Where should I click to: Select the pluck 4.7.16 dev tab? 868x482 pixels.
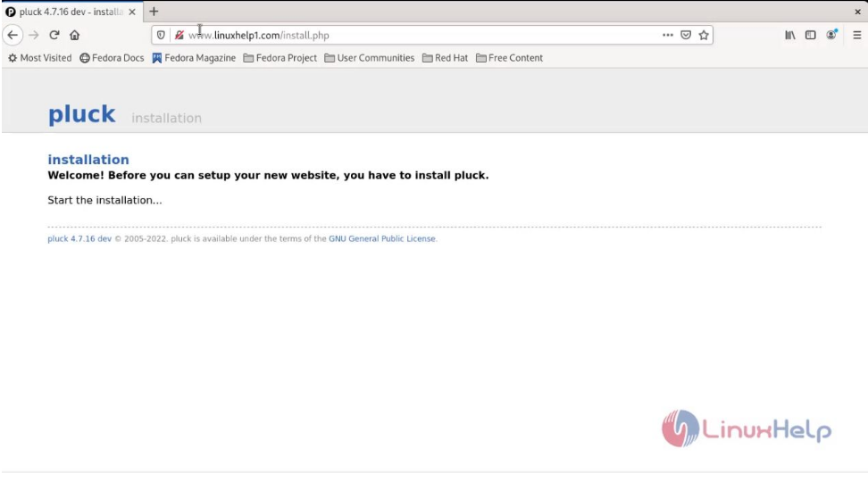pos(71,12)
